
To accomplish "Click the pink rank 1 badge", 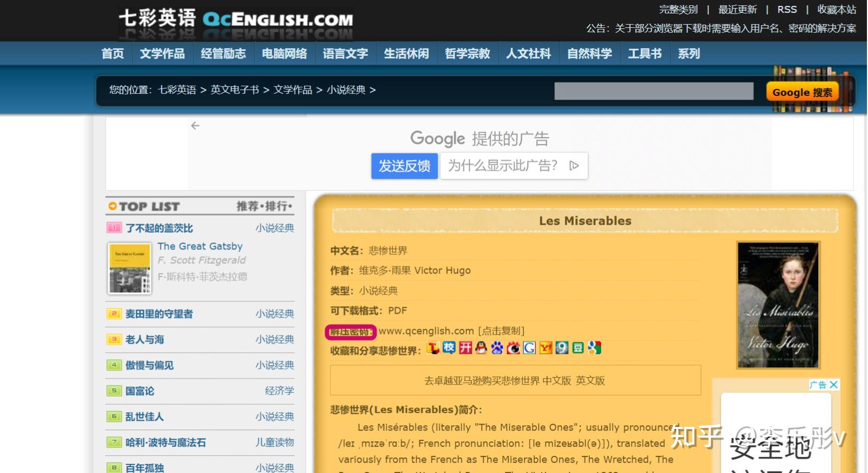I will (114, 228).
